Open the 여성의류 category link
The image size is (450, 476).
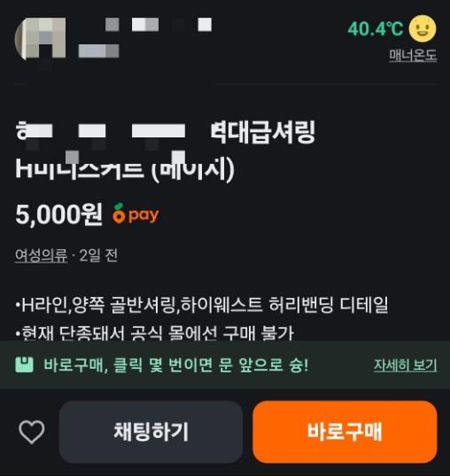(41, 255)
